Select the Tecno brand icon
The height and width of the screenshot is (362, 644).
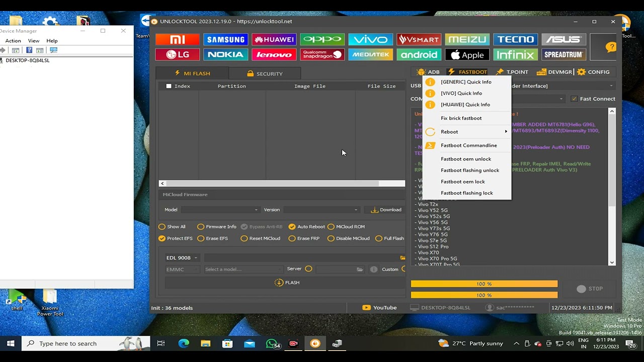(515, 39)
